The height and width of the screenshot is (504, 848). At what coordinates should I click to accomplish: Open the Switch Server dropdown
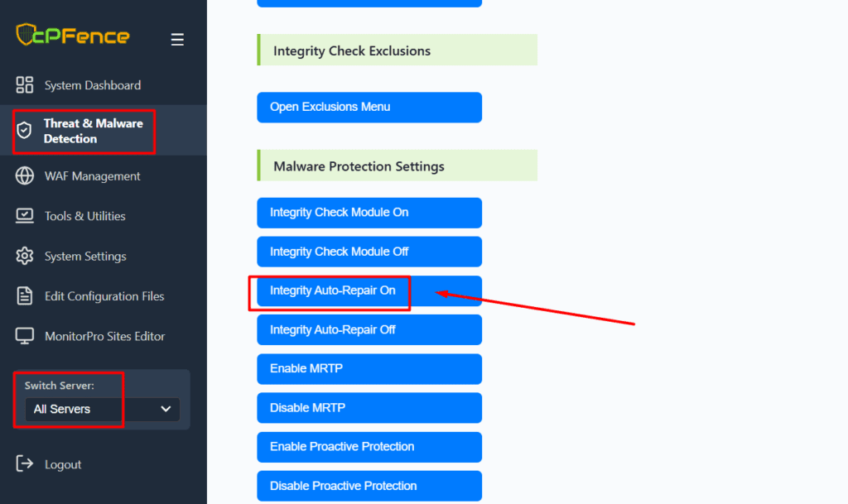click(102, 409)
